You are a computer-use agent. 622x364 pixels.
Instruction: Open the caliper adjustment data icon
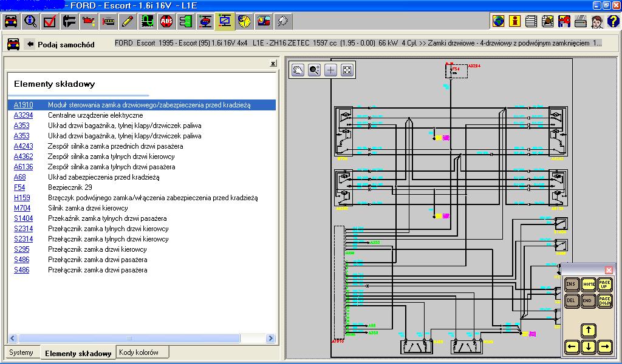coord(69,21)
